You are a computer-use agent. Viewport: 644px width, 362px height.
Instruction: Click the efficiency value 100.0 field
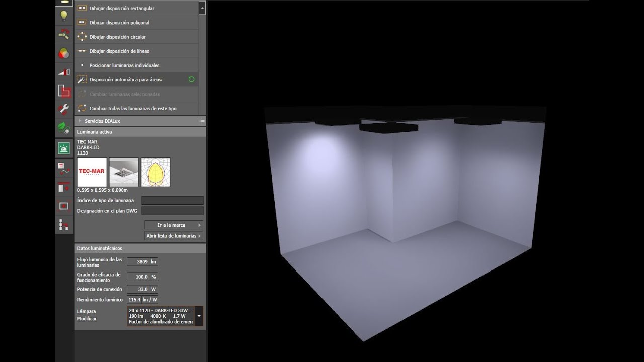click(138, 277)
